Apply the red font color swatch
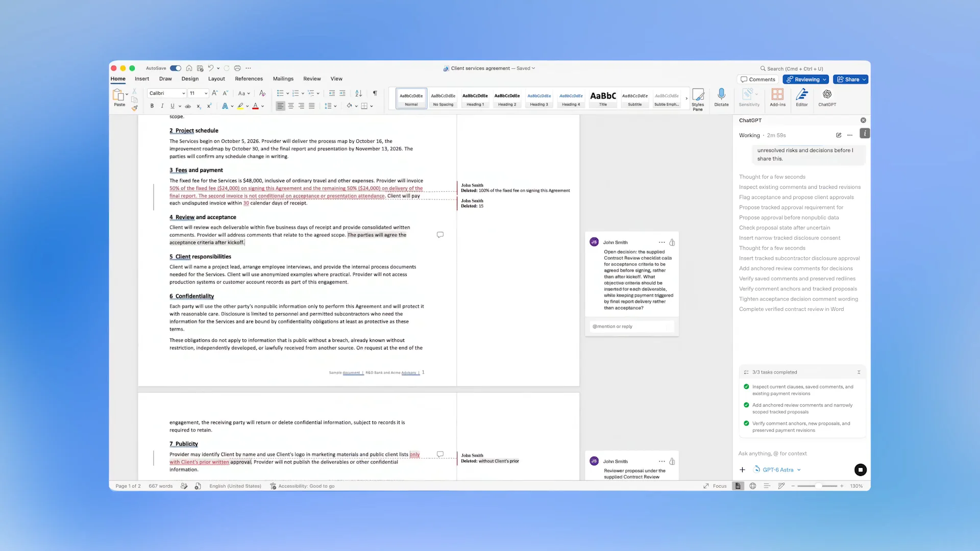980x551 pixels. 255,106
